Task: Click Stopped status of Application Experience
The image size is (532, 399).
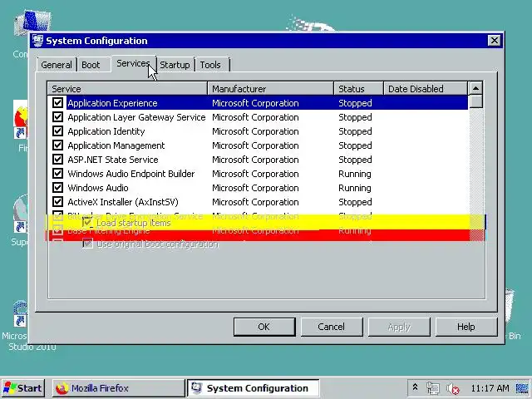Action: [x=355, y=103]
